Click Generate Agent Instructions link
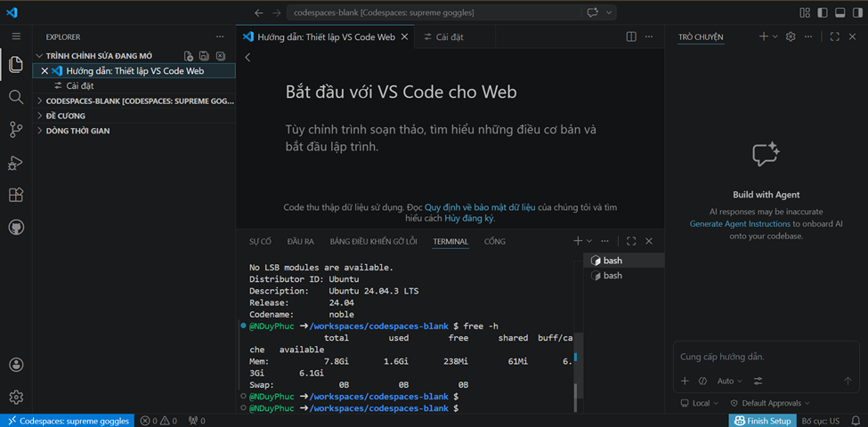The height and width of the screenshot is (427, 868). pos(740,224)
